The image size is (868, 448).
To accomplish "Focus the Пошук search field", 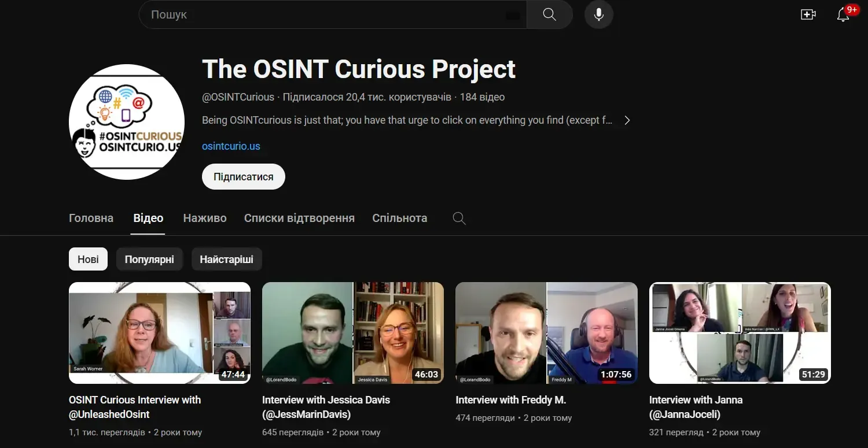I will pyautogui.click(x=333, y=14).
